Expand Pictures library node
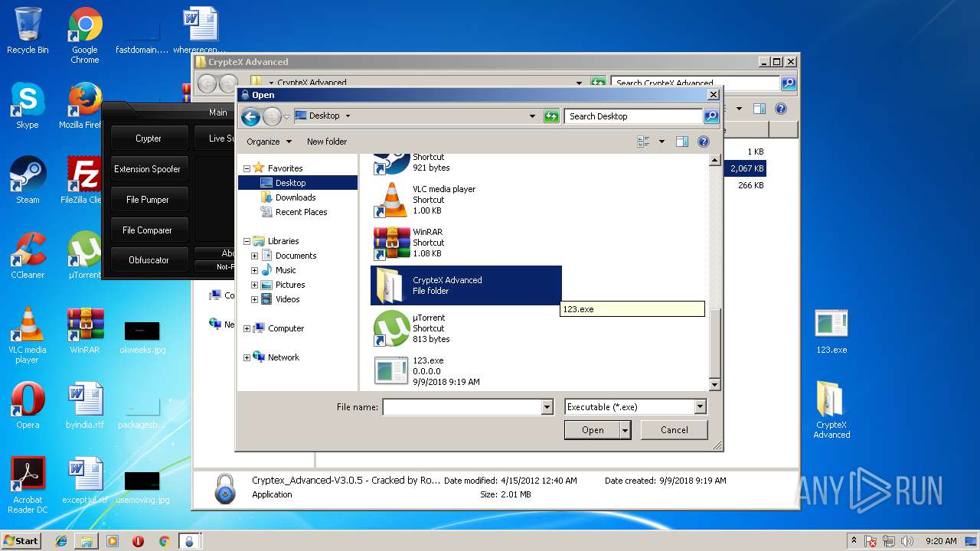Viewport: 980px width, 551px height. pyautogui.click(x=254, y=285)
